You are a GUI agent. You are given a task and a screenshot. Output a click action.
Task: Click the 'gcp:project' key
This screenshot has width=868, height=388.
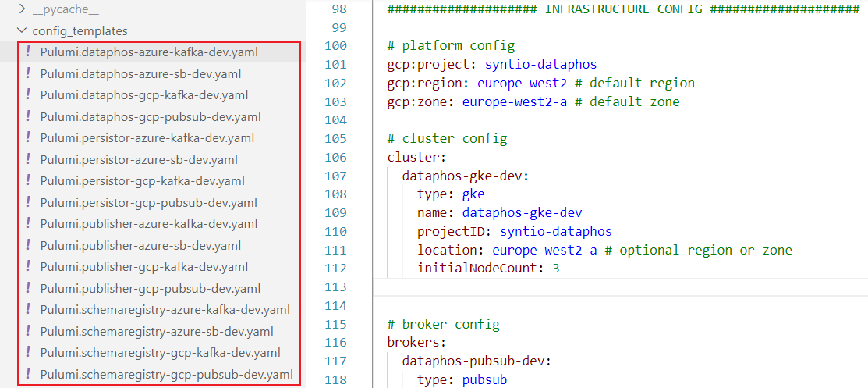[428, 64]
